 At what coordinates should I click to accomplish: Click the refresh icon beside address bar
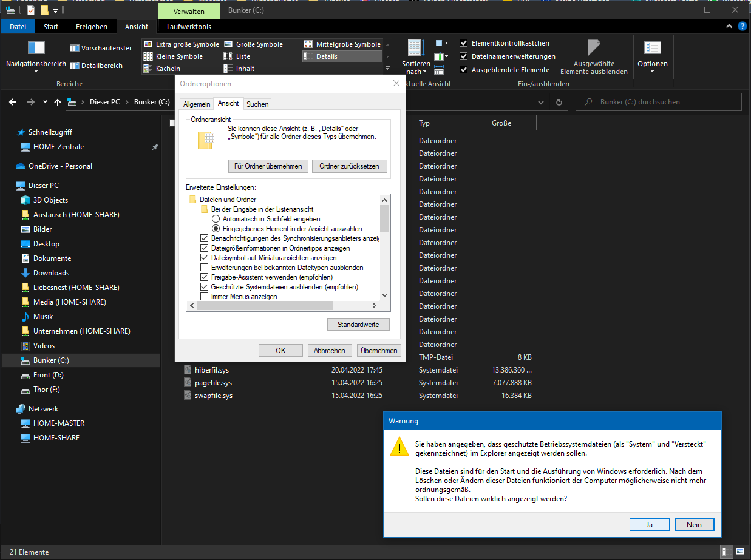(x=559, y=102)
